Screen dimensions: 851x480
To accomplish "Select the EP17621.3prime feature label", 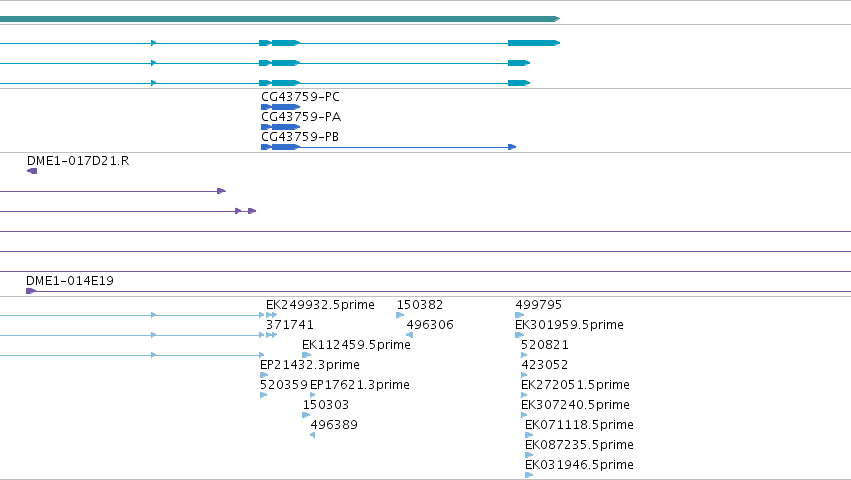I will tap(359, 385).
